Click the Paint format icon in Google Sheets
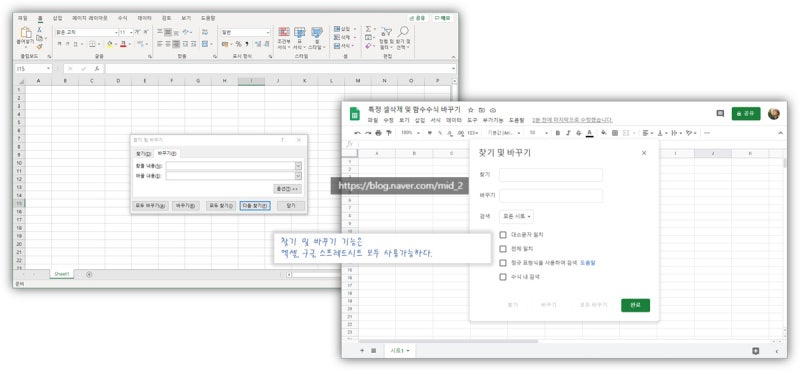Image resolution: width=800 pixels, height=371 pixels. [x=388, y=133]
